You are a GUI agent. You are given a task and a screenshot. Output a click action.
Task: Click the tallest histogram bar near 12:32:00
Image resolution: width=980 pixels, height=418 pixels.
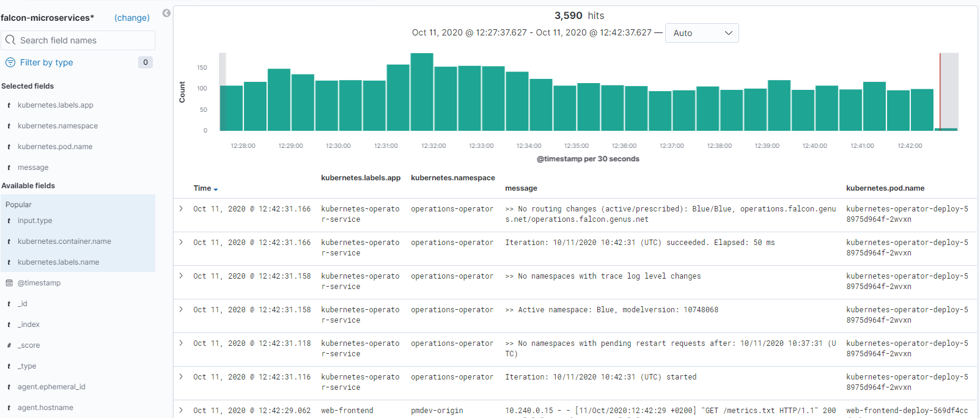click(x=422, y=92)
